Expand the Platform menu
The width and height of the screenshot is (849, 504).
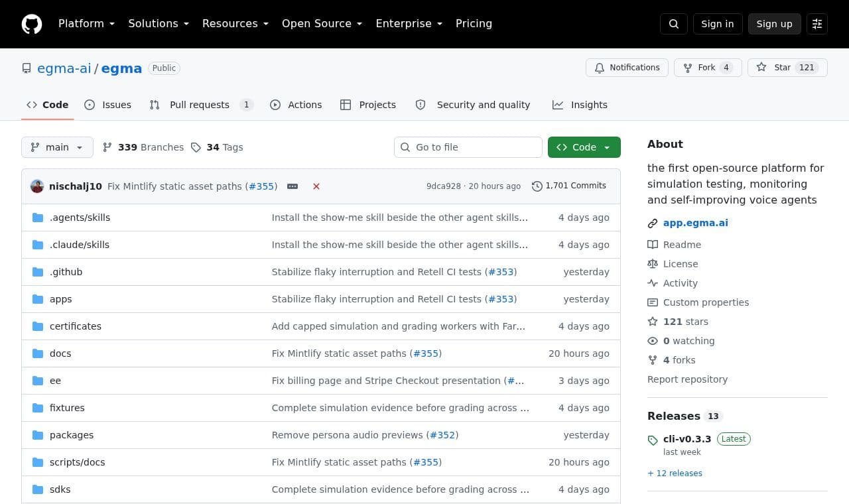[86, 24]
